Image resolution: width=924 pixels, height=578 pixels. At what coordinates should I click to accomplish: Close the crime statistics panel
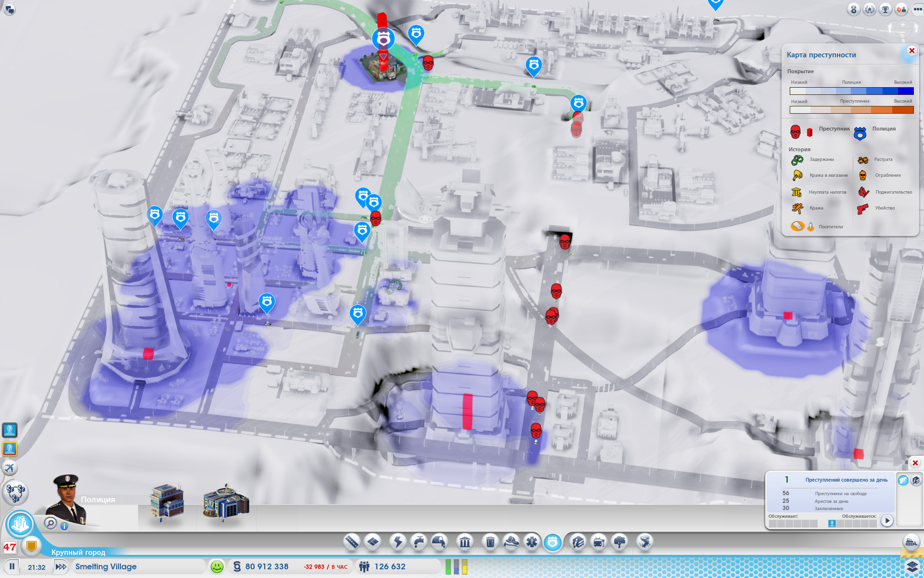[915, 463]
